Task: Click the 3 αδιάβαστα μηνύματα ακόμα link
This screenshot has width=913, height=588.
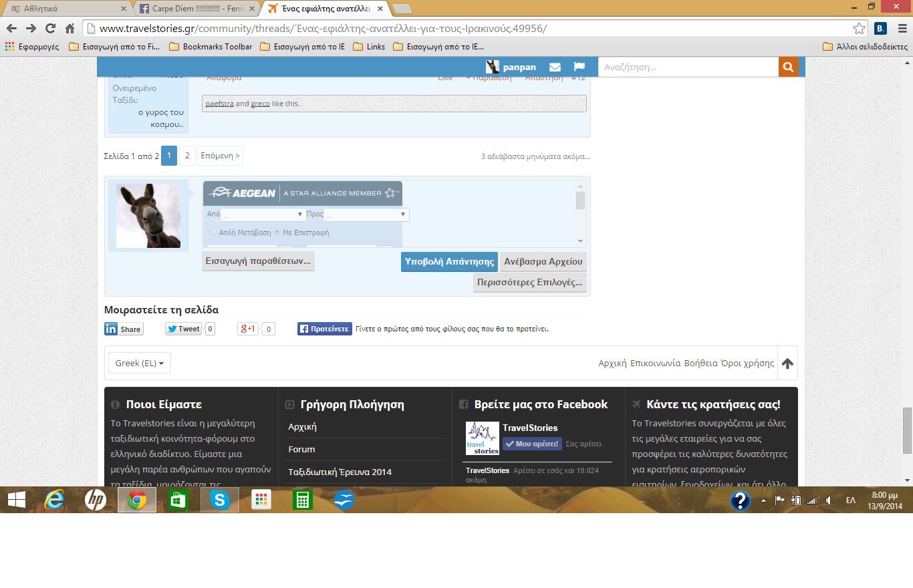Action: 535,156
